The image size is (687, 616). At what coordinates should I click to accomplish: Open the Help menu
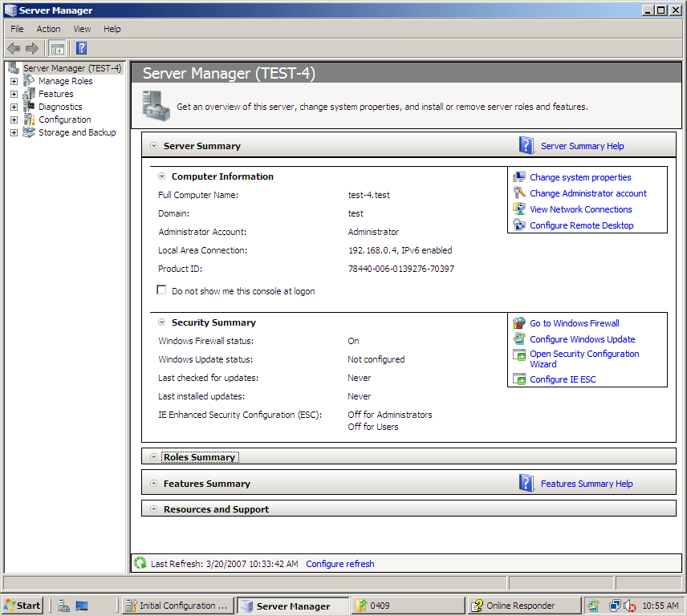pyautogui.click(x=112, y=29)
